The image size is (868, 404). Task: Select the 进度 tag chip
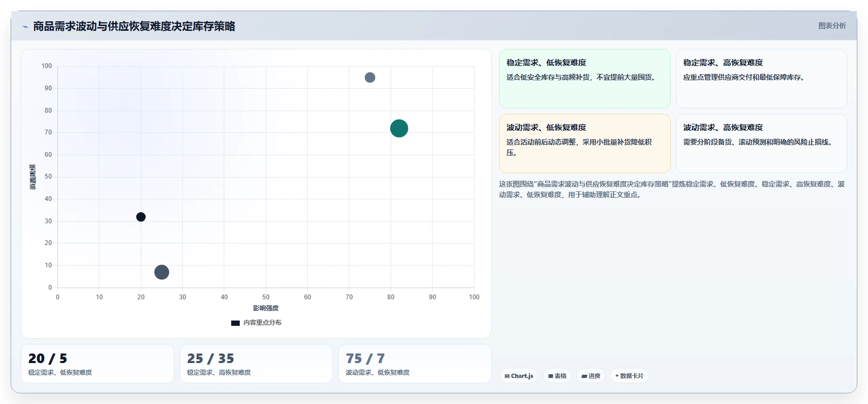591,376
